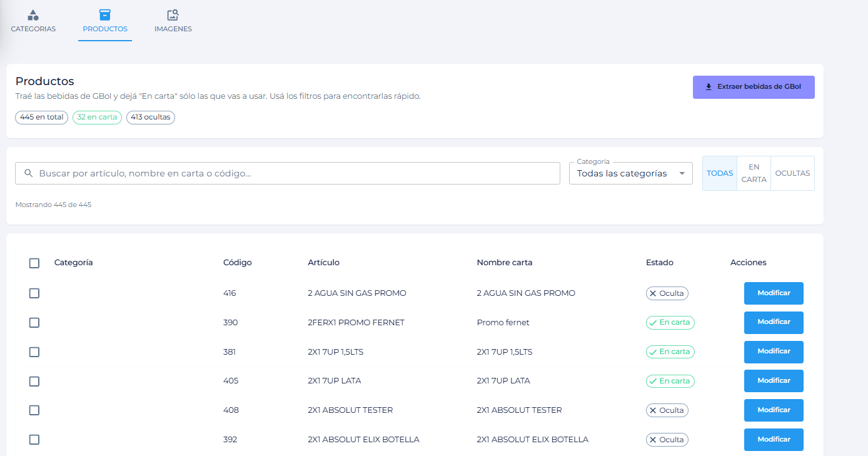Viewport: 868px width, 456px height.
Task: Open the Categorias tab label
Action: coord(33,29)
